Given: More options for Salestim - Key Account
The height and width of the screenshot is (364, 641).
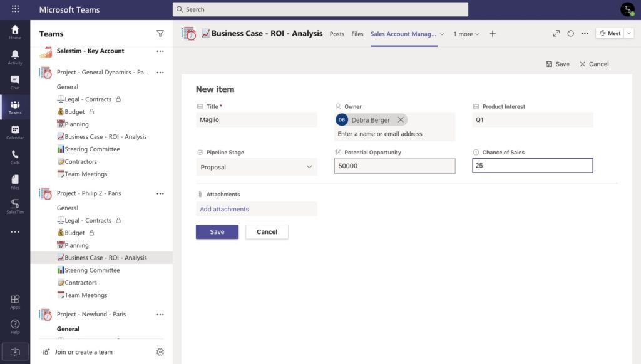Looking at the screenshot, I should (160, 51).
